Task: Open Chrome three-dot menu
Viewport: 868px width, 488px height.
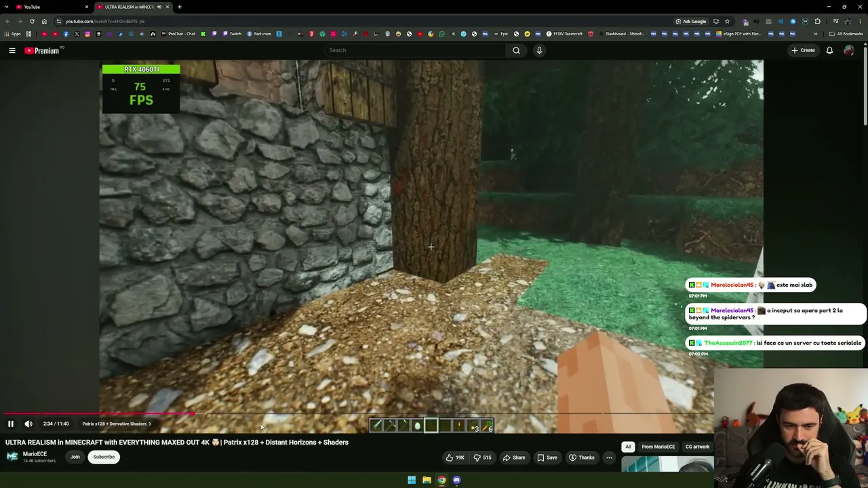Action: (860, 21)
